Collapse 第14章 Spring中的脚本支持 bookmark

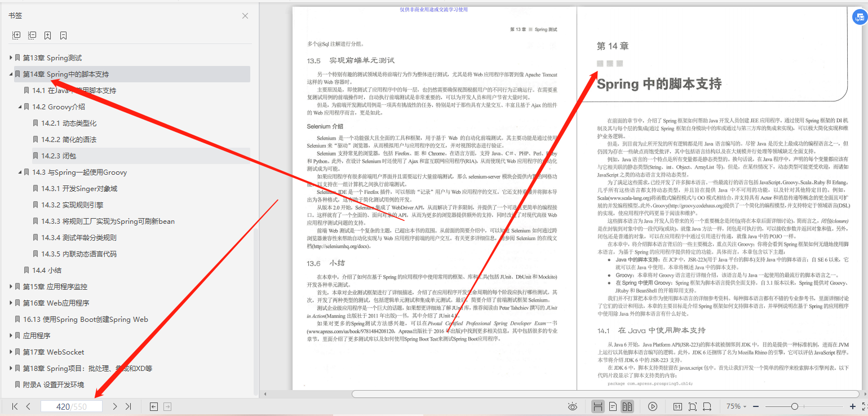[x=11, y=74]
